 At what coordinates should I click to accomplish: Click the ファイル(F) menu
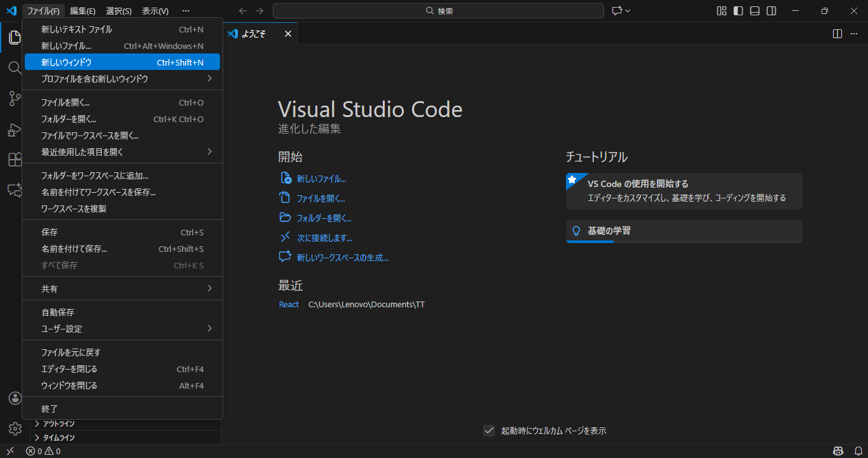(43, 11)
